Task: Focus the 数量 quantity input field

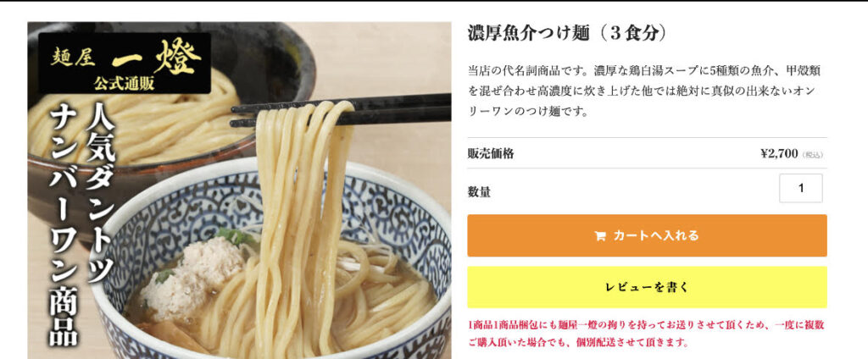Action: coord(800,188)
